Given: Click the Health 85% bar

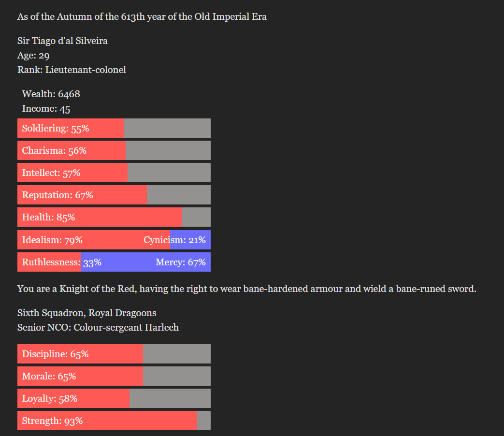Looking at the screenshot, I should [x=114, y=218].
